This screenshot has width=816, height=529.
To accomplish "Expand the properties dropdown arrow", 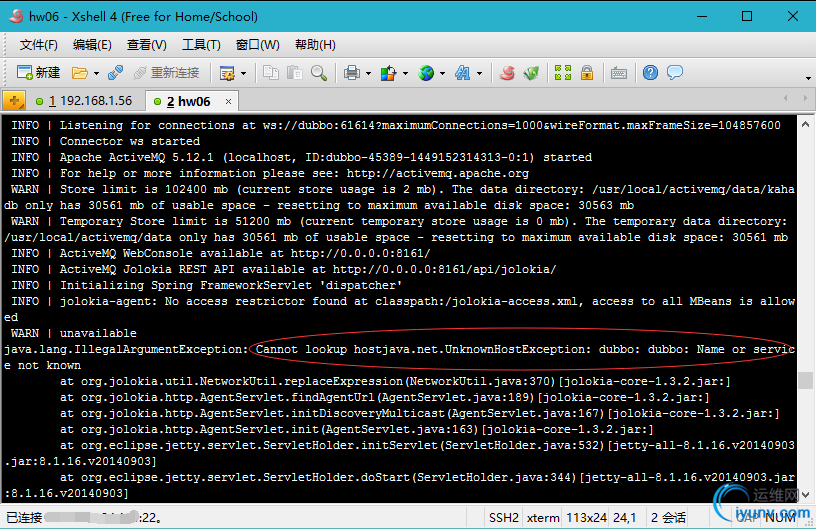I will click(243, 74).
